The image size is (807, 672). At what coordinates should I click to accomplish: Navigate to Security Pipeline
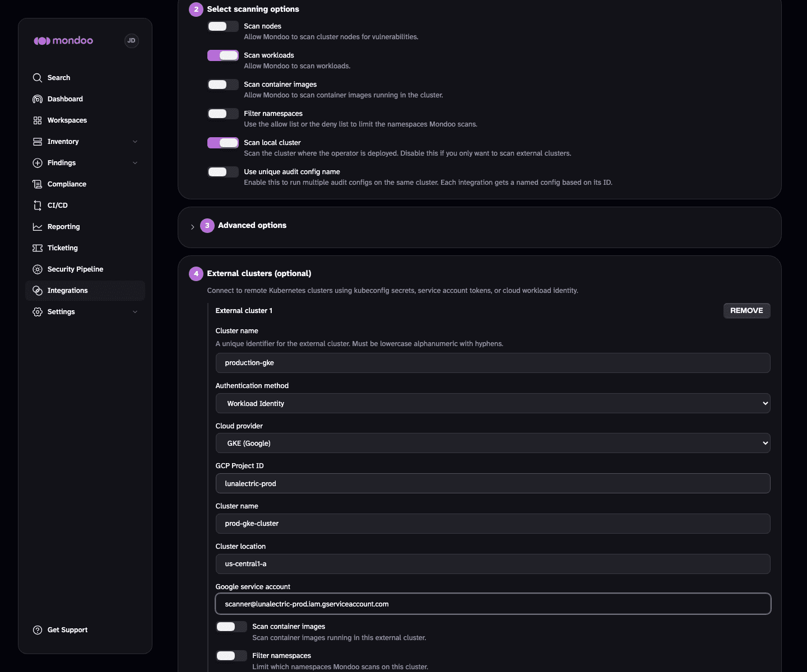click(85, 269)
